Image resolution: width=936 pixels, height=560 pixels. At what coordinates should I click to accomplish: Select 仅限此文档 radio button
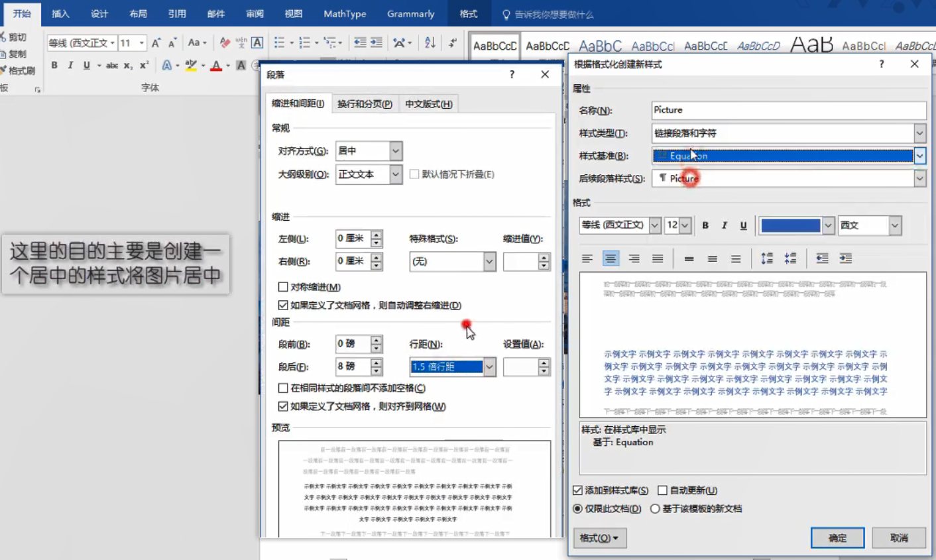(x=577, y=509)
